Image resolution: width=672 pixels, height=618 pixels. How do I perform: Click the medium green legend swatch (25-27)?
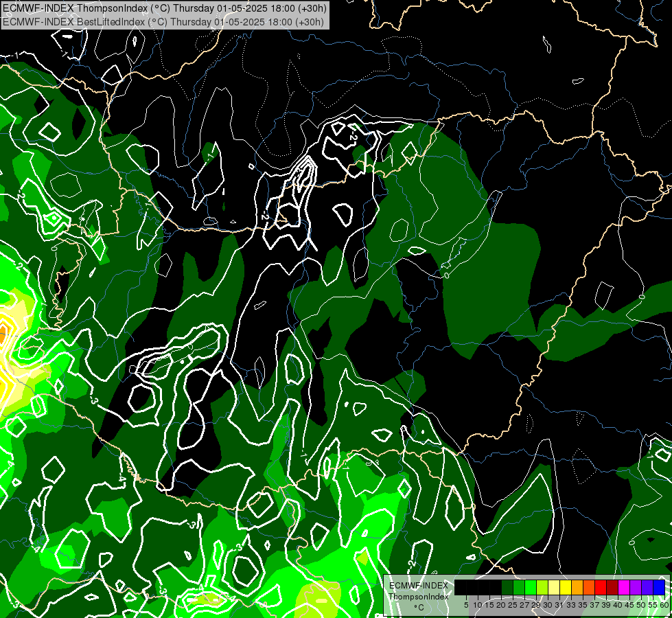pos(519,587)
